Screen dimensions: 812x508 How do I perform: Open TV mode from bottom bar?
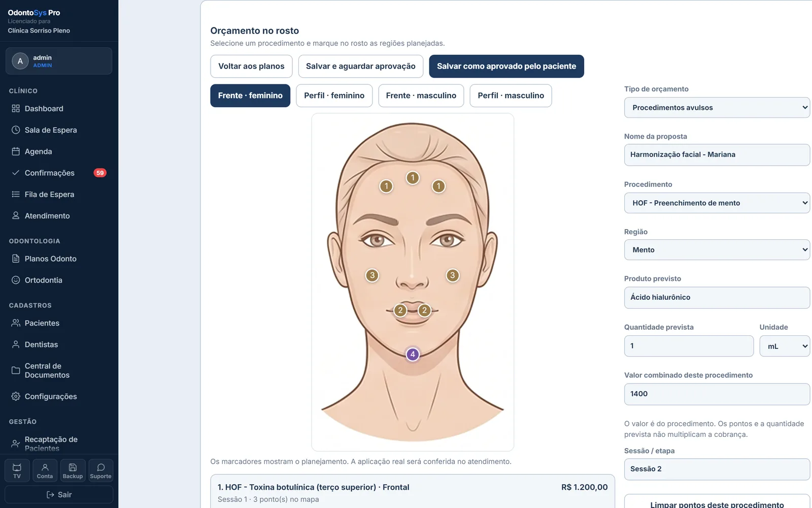click(x=17, y=470)
